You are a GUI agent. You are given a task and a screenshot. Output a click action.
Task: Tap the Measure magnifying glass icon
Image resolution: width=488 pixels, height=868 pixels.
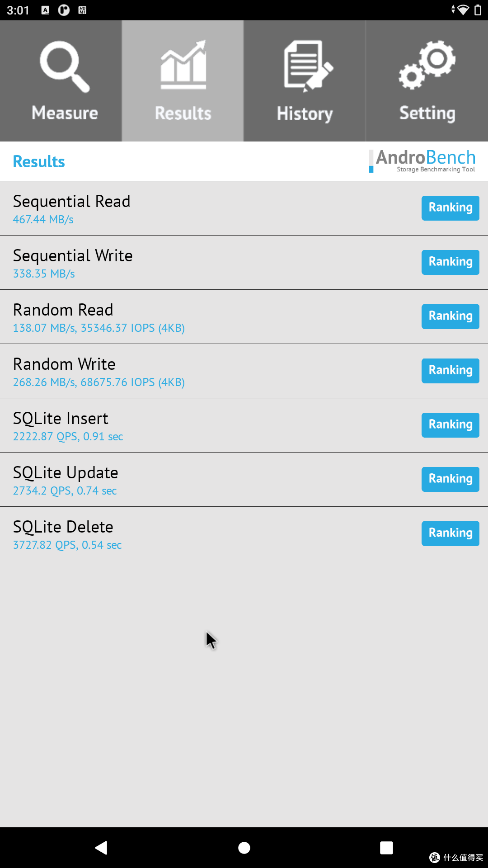(x=65, y=66)
